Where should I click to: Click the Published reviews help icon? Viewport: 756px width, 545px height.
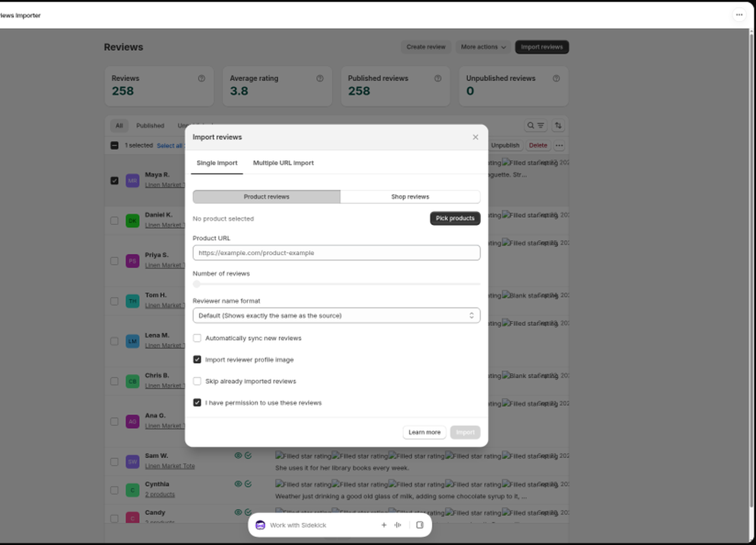point(438,78)
